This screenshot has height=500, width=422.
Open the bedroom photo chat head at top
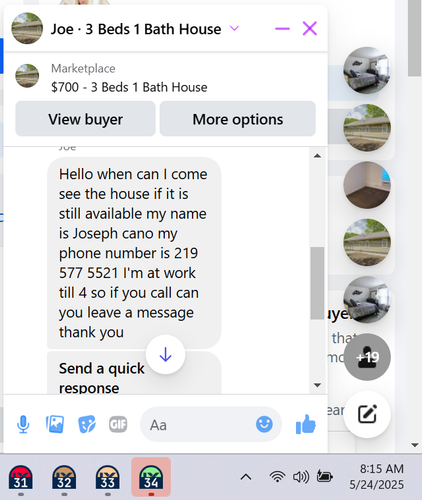point(367,70)
